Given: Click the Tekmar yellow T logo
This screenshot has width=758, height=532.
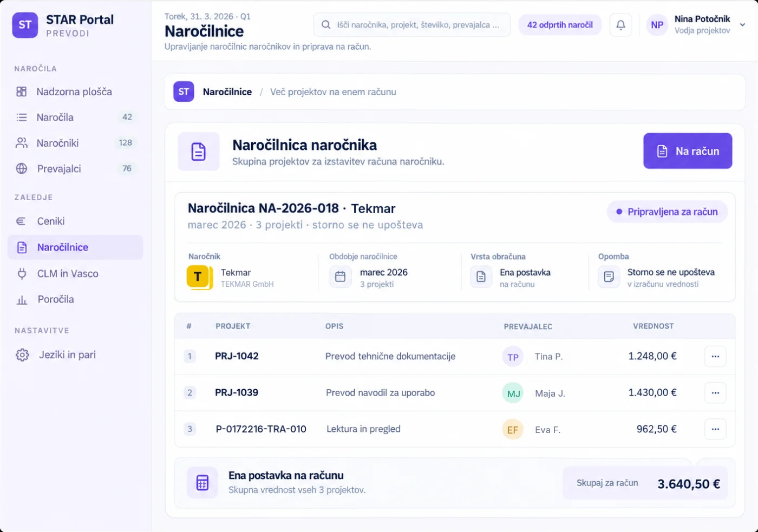Looking at the screenshot, I should [198, 277].
